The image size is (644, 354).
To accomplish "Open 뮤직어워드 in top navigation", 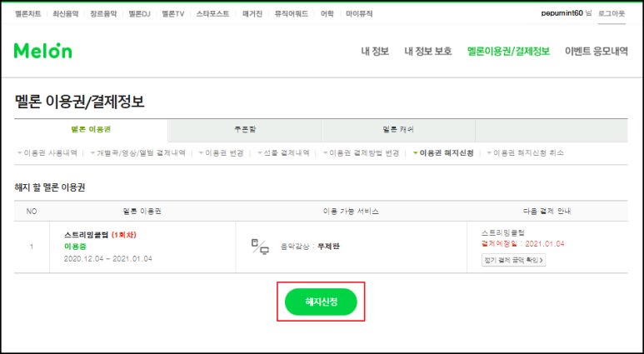I will [292, 13].
